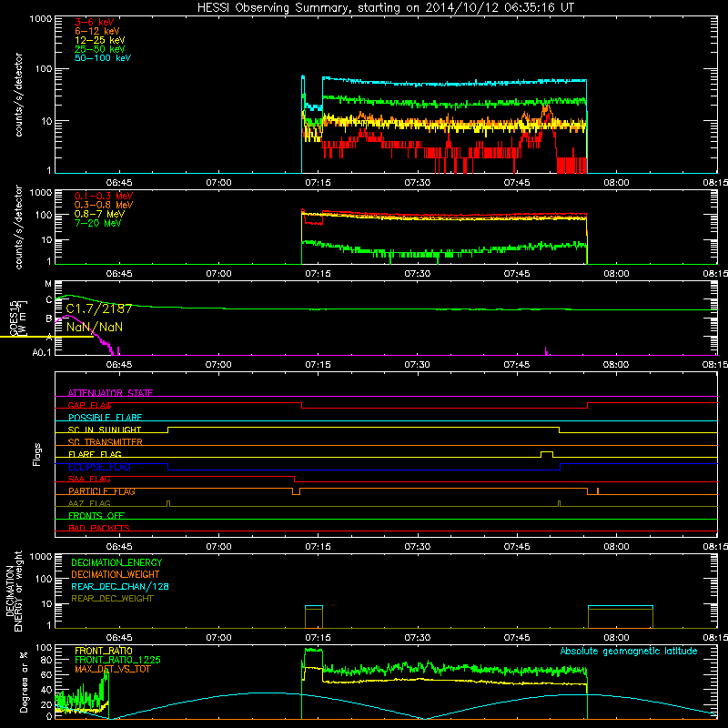Click the GAP_FLAG label
Image resolution: width=728 pixels, height=728 pixels.
pos(90,405)
